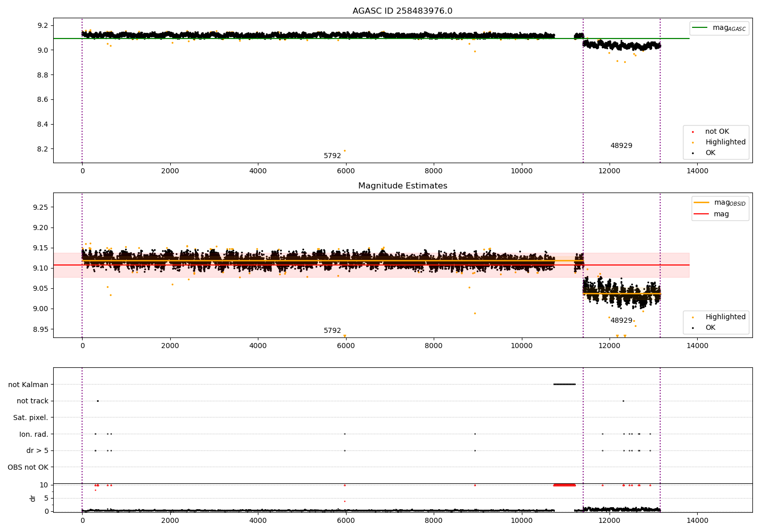Click the '5792' annotation in the middle plot
Viewport: 760px width, 532px height.
(332, 331)
